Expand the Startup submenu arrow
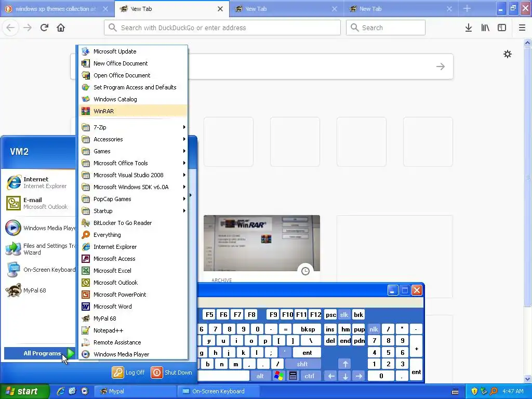The image size is (532, 399). click(x=184, y=211)
